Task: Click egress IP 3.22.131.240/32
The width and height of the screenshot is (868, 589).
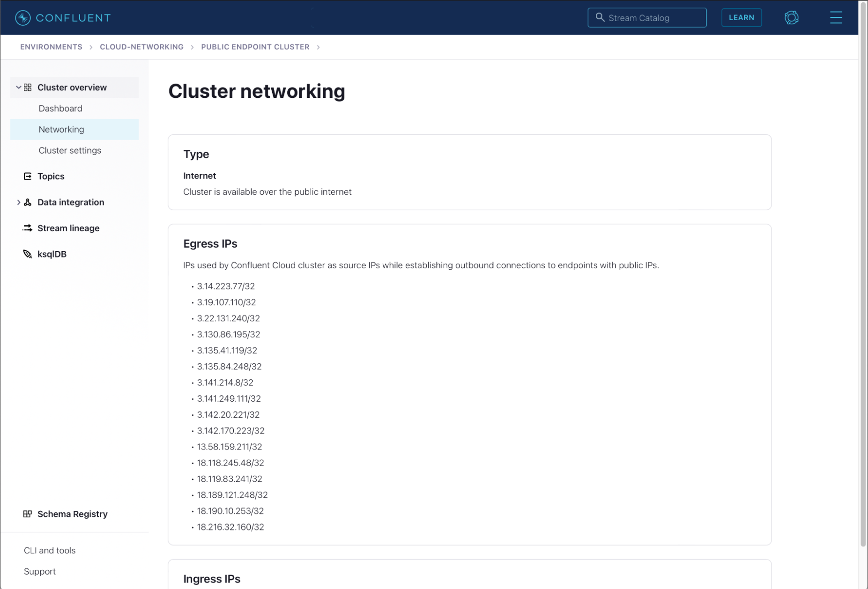Action: pyautogui.click(x=228, y=318)
